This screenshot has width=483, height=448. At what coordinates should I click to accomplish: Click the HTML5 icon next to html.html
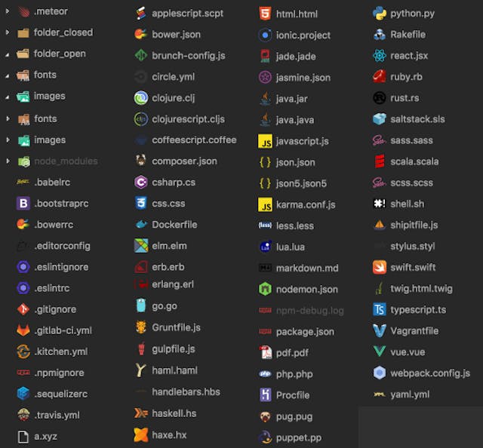[x=265, y=14]
